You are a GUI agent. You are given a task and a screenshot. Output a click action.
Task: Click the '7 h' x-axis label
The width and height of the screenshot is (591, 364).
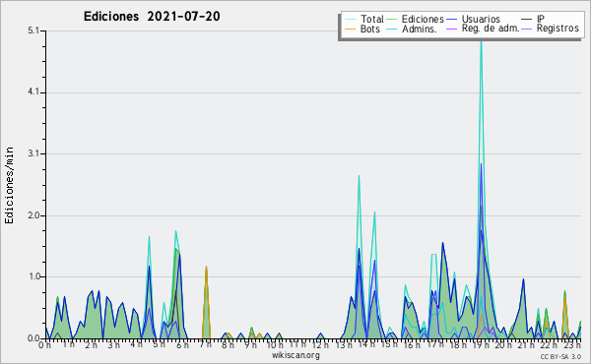[205, 344]
